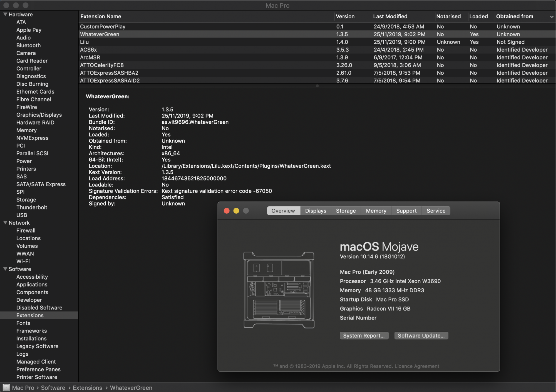Open Preference Panes in the sidebar
556x392 pixels.
[x=38, y=369]
